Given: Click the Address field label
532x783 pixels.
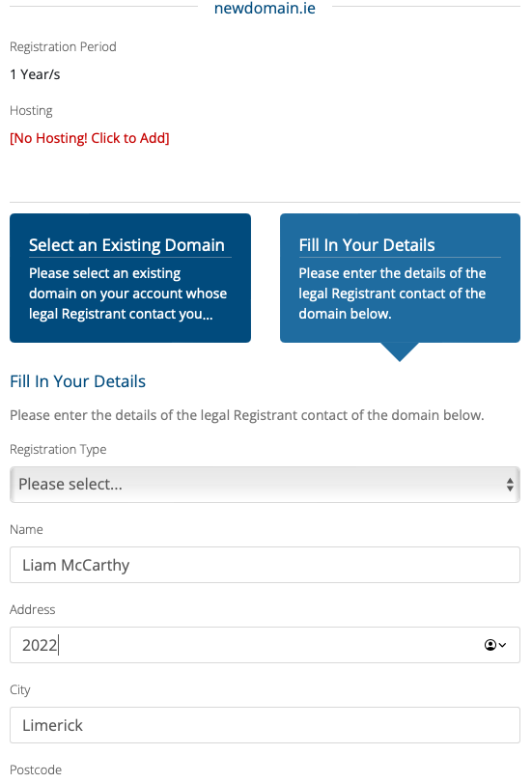Looking at the screenshot, I should [x=33, y=610].
